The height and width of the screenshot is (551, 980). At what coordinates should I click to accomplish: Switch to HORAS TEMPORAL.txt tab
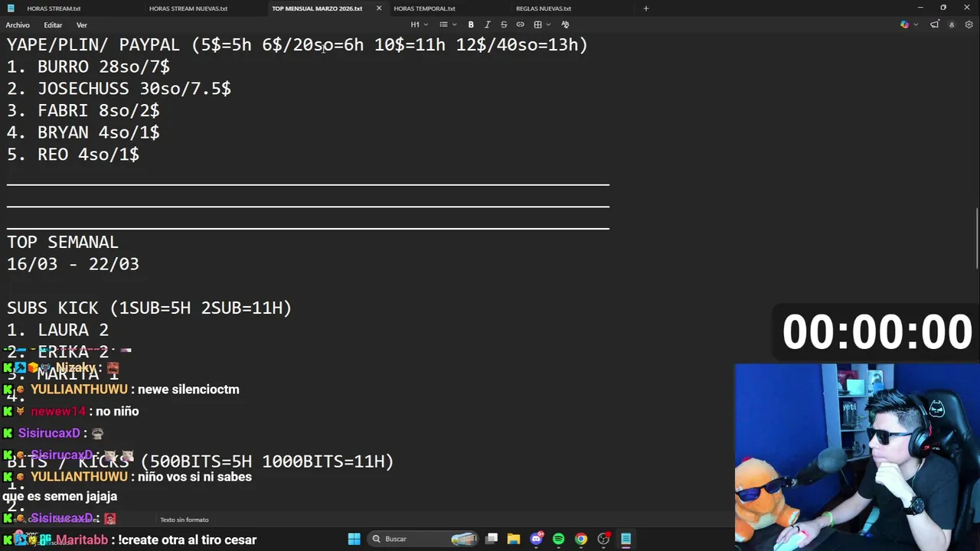[424, 8]
